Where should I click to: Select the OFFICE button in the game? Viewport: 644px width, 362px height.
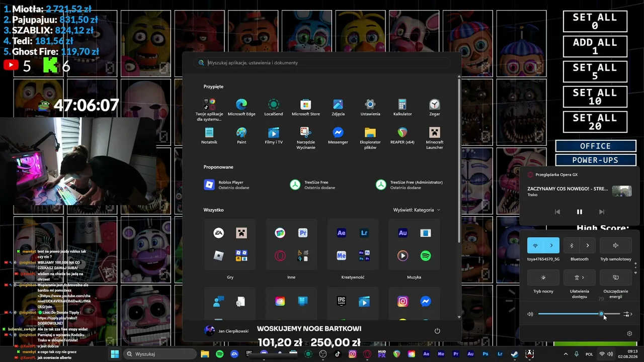click(595, 146)
